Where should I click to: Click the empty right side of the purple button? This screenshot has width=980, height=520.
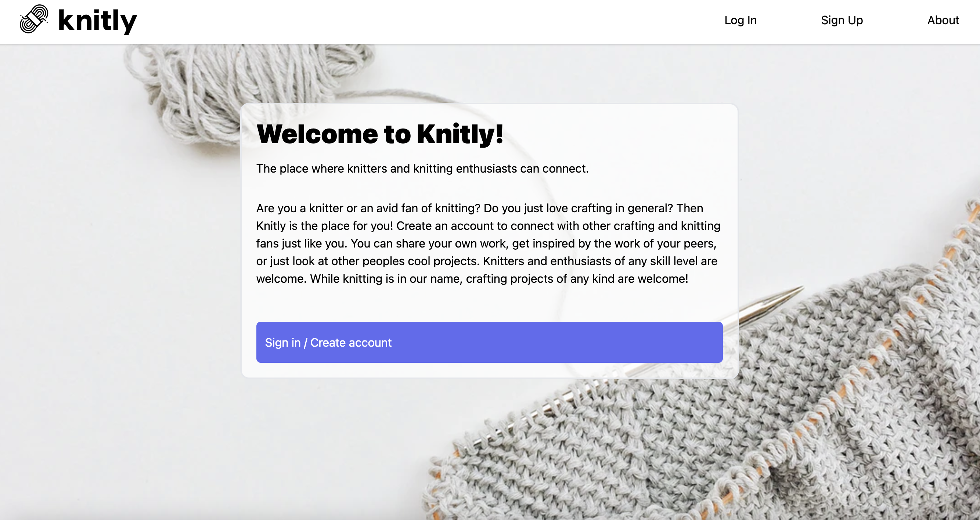[x=571, y=342]
